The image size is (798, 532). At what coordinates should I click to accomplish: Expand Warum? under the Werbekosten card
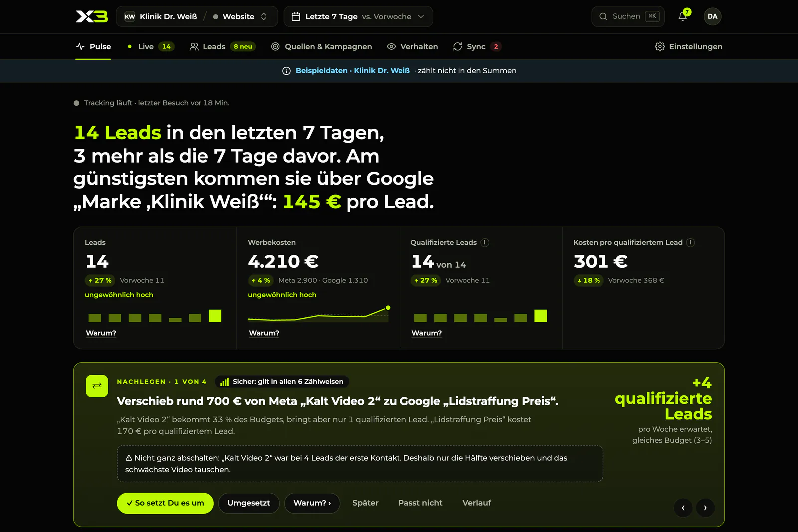click(x=264, y=333)
